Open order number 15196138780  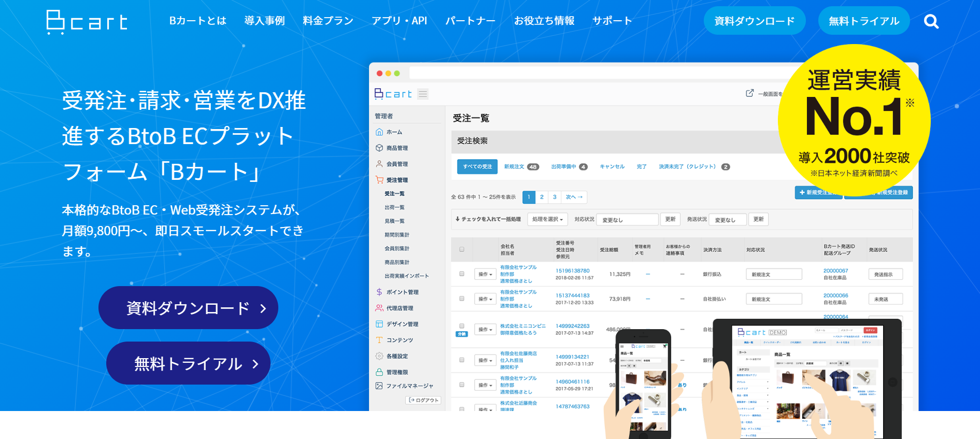coord(573,271)
